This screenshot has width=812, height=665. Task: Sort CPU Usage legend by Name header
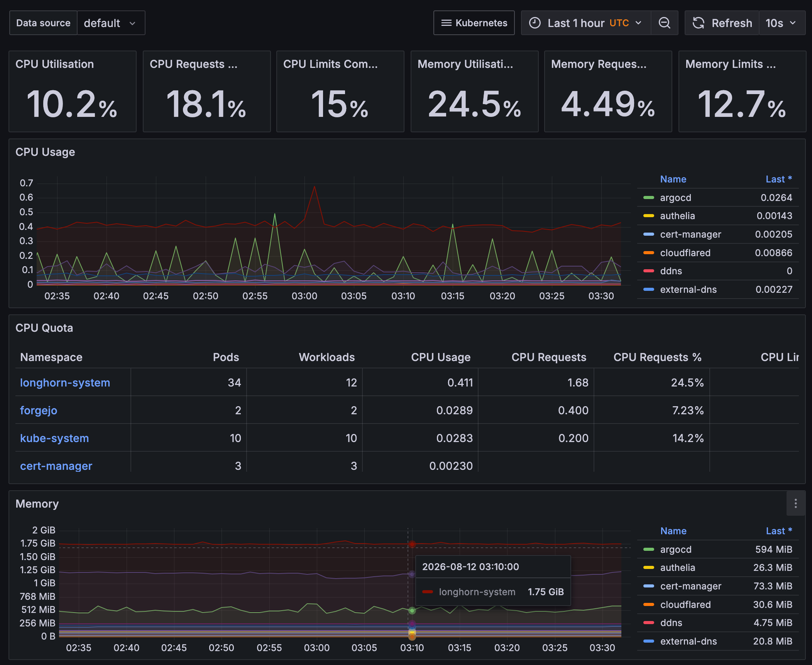673,179
